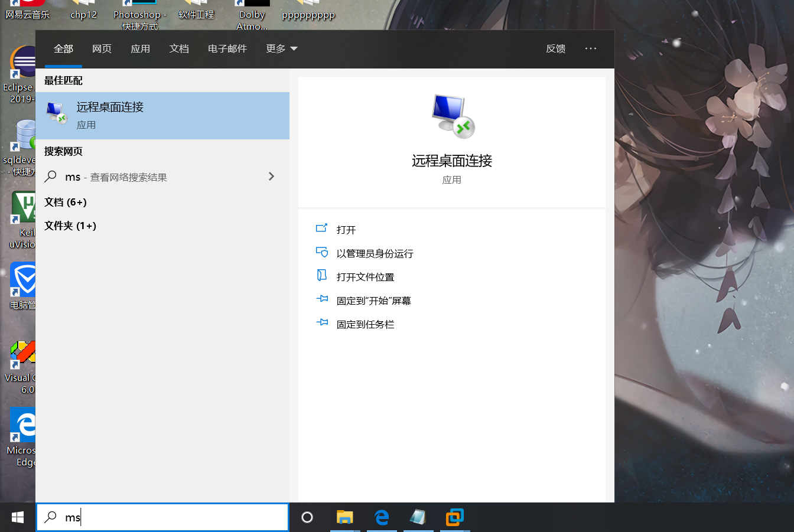Switch to the 网页 search tab

click(102, 48)
